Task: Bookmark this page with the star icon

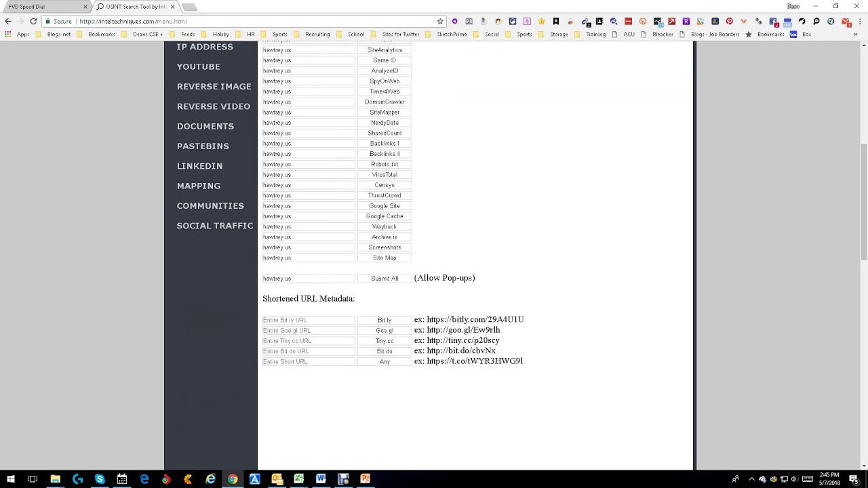Action: [x=440, y=21]
